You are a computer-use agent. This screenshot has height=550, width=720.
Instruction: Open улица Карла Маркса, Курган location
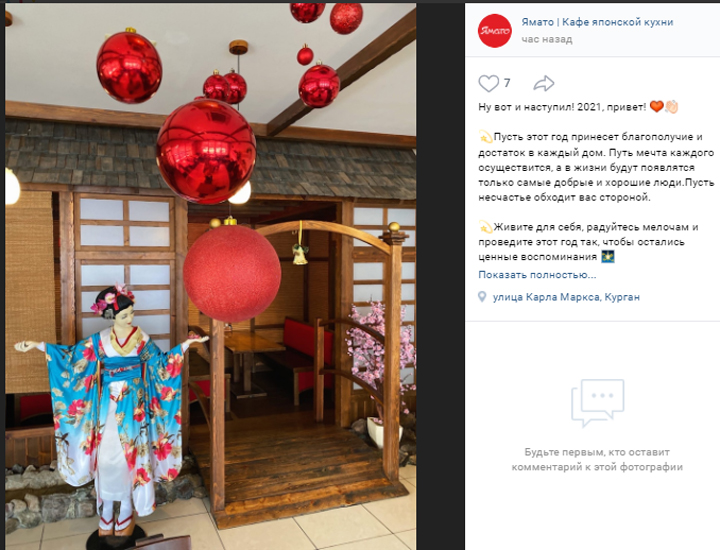pos(566,297)
